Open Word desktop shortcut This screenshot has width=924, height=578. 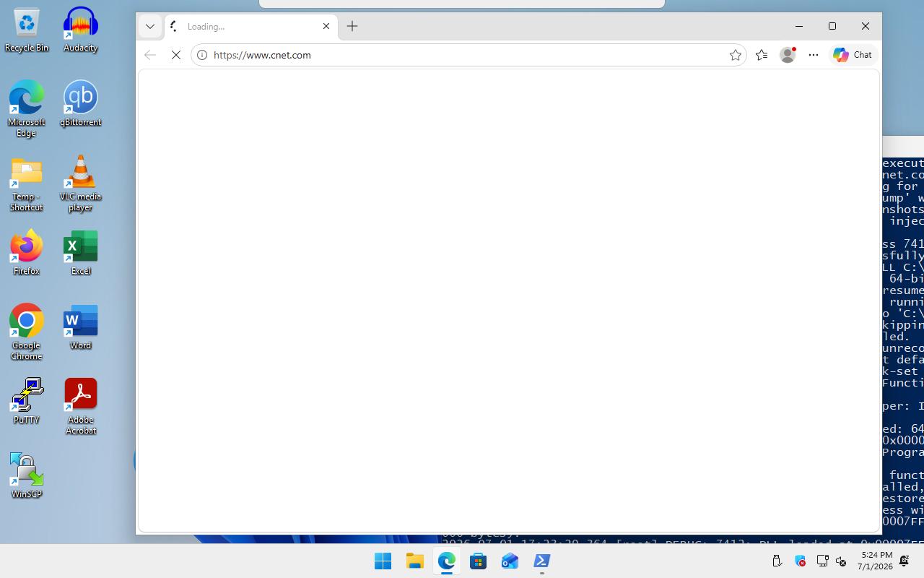tap(80, 327)
